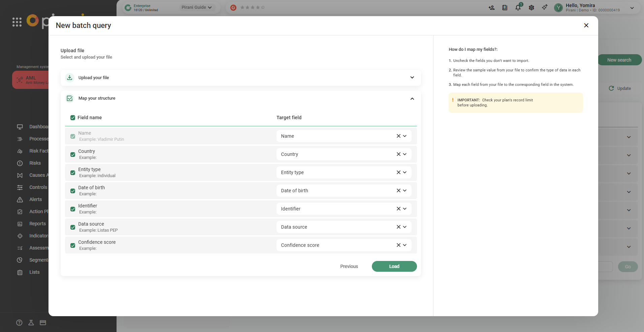
Task: Open the Entity type target dropdown
Action: coord(405,172)
